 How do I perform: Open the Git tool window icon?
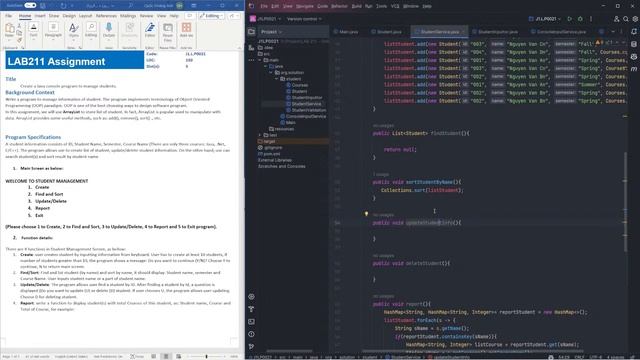pyautogui.click(x=251, y=347)
